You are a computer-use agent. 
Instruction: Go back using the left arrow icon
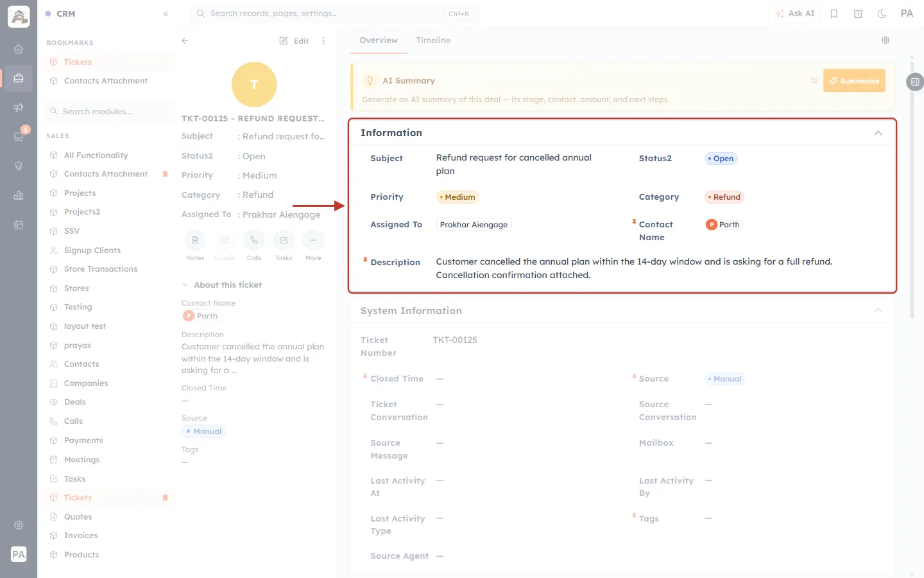point(185,40)
